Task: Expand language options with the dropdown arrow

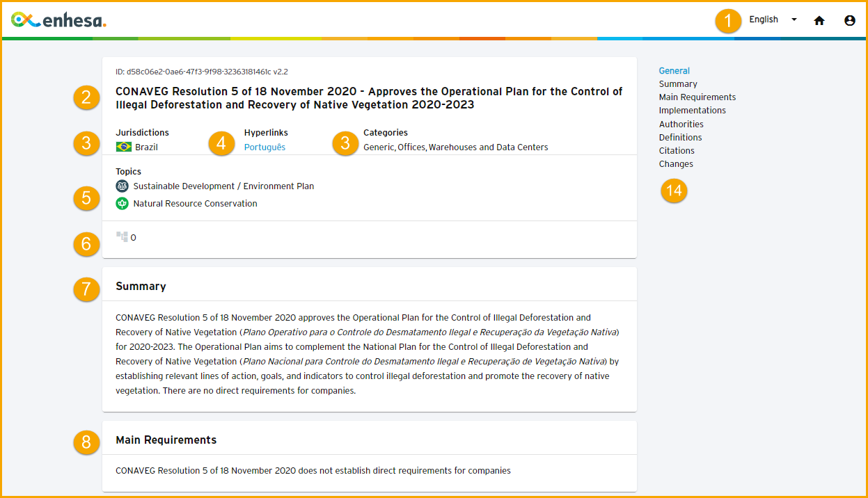Action: (x=794, y=19)
